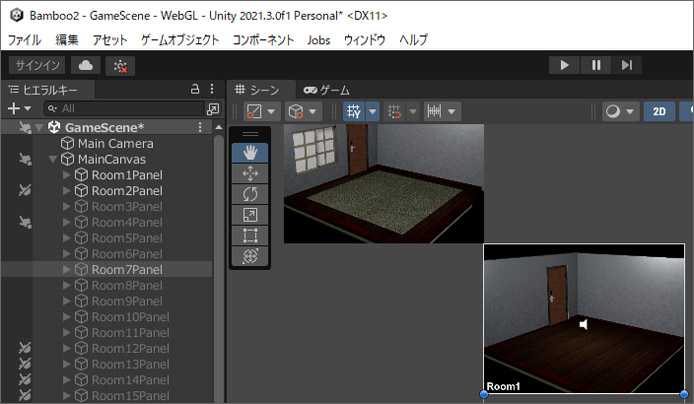694x404 pixels.
Task: Click the audio speaker gizmo in scene
Action: [584, 324]
